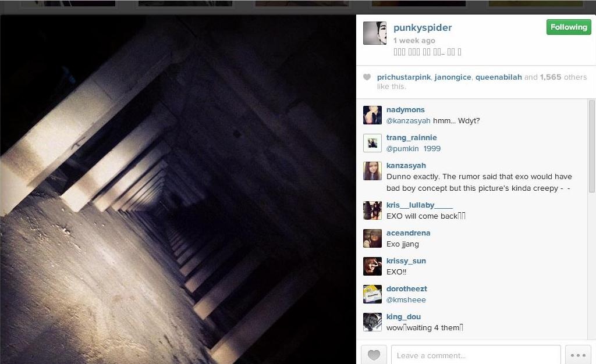Toggle the green Following button
Image resolution: width=596 pixels, height=364 pixels.
click(x=569, y=27)
